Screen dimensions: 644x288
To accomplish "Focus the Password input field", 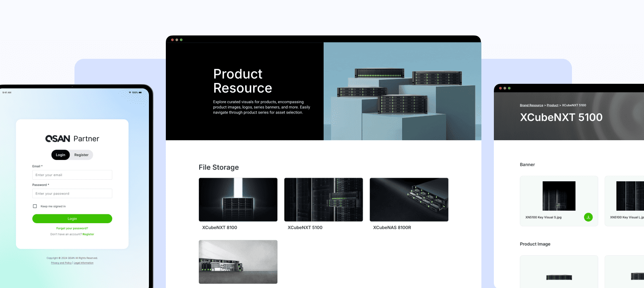I will 72,193.
